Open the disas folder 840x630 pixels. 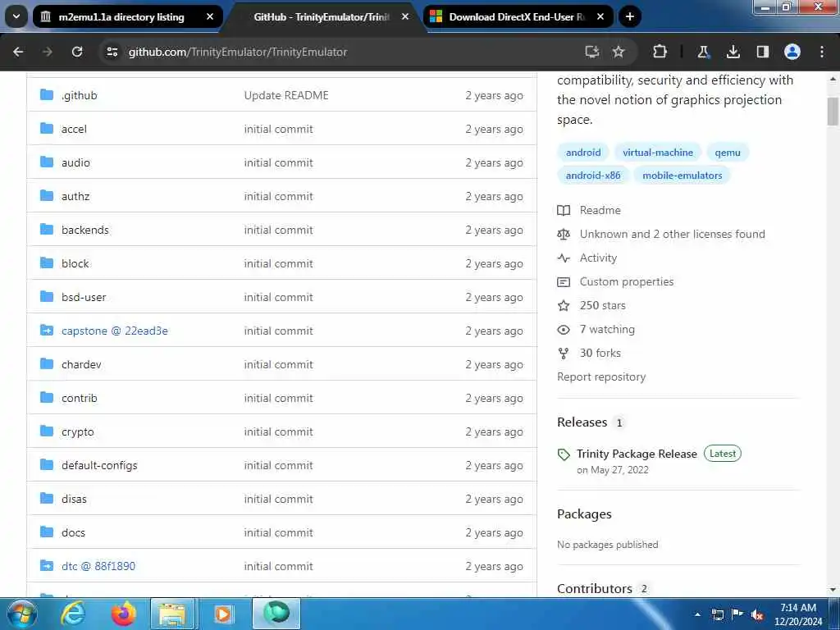point(74,499)
